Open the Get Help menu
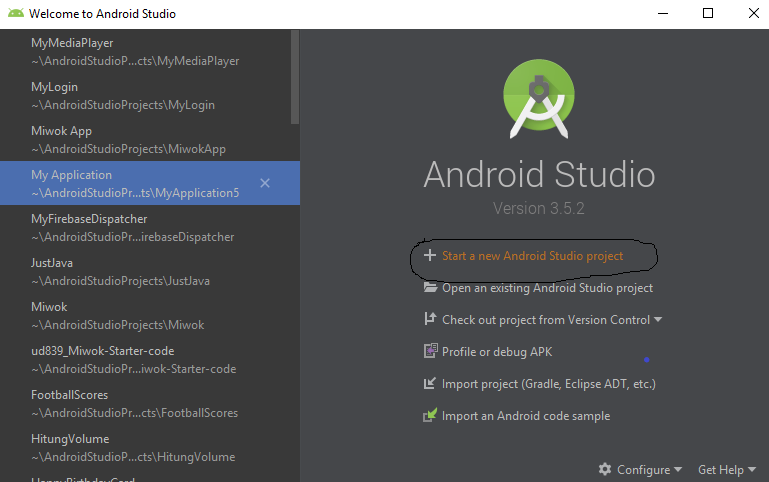 (720, 470)
